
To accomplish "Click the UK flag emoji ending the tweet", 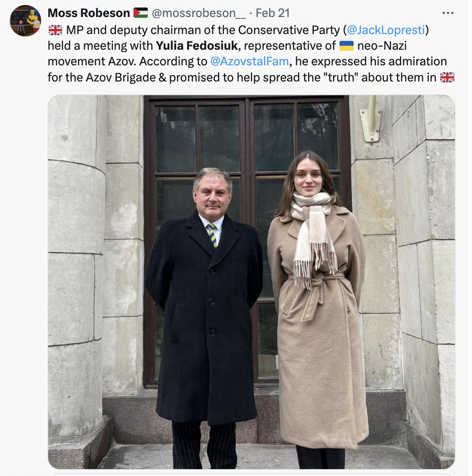I will (x=447, y=77).
